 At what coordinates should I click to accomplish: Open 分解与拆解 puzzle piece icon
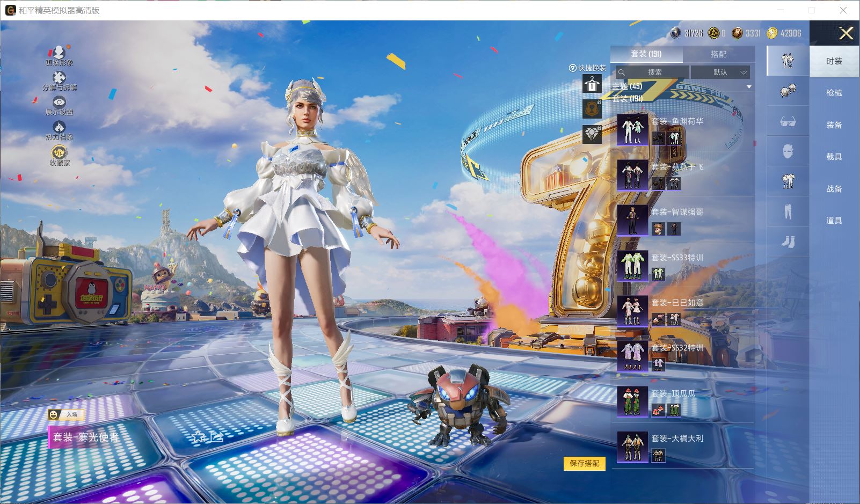(59, 78)
